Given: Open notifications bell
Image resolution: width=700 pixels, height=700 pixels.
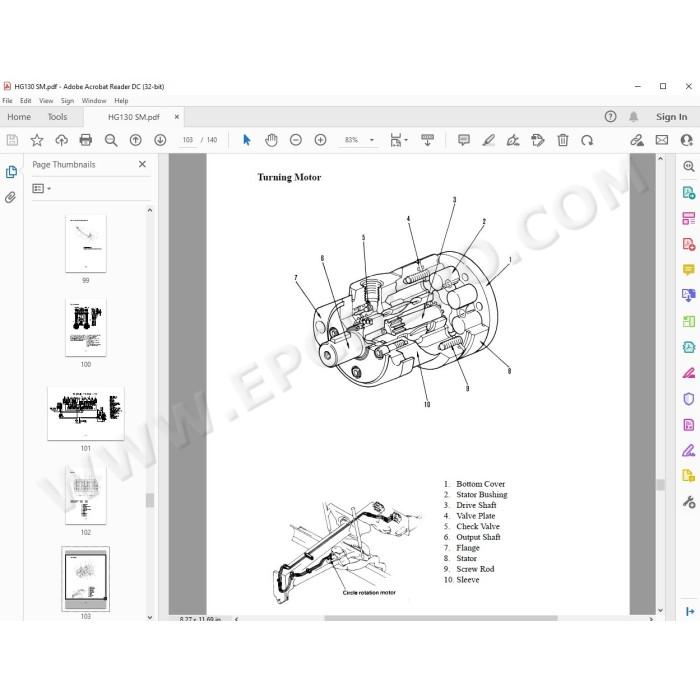Looking at the screenshot, I should coord(633,117).
